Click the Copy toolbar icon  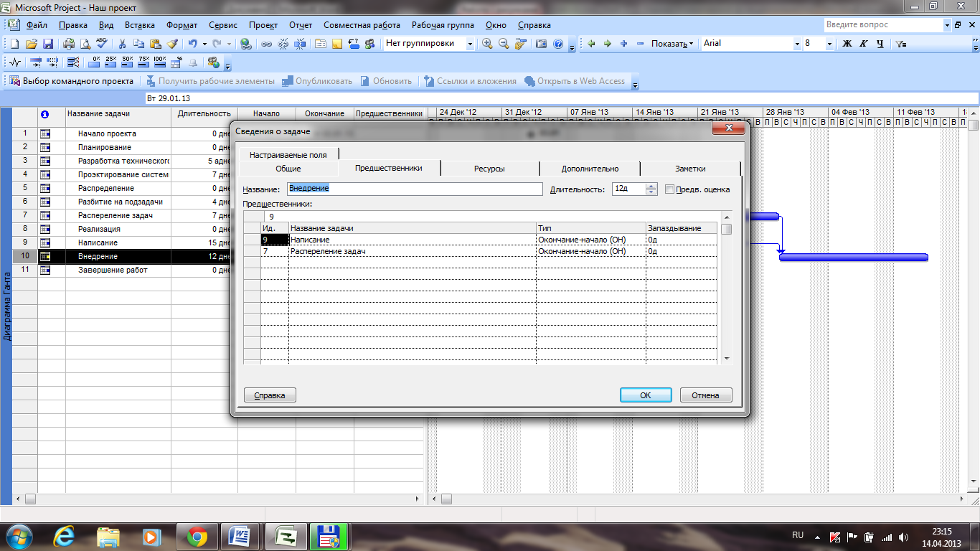click(x=138, y=44)
